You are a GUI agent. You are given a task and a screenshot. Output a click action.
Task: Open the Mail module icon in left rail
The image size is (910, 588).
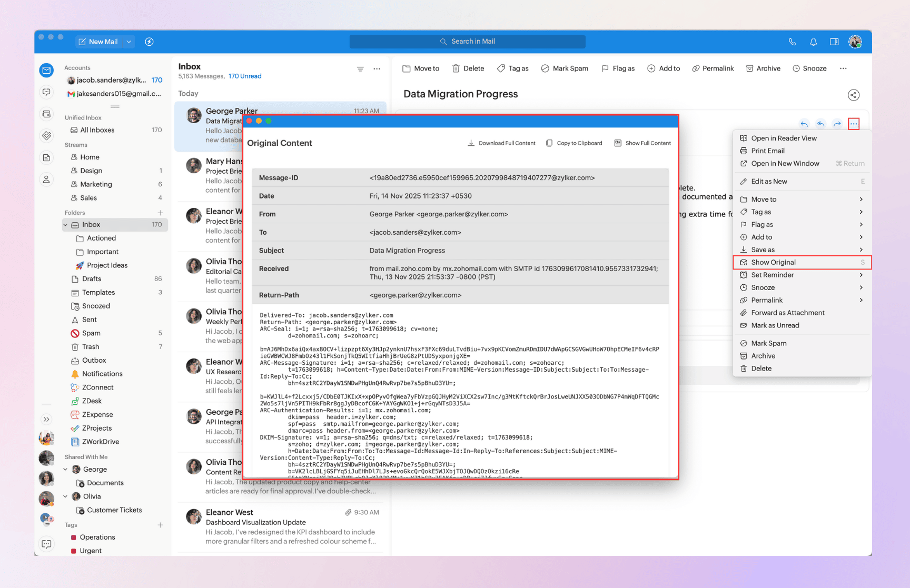(46, 70)
